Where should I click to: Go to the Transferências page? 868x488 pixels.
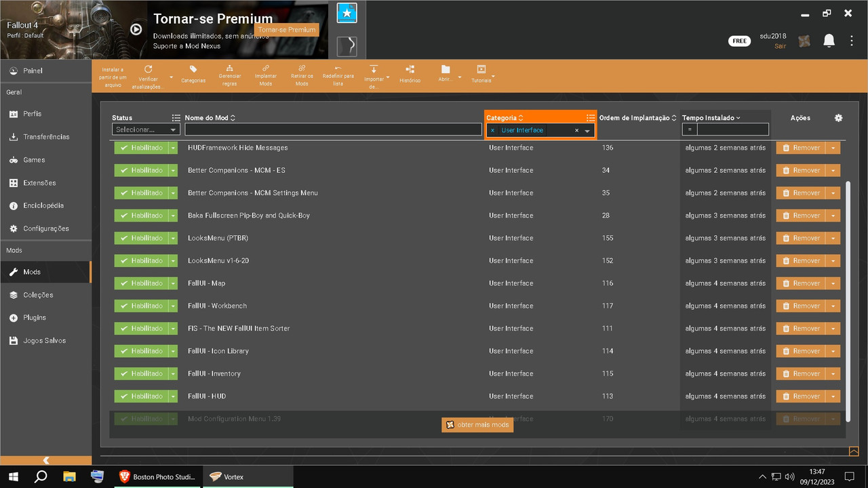(45, 137)
